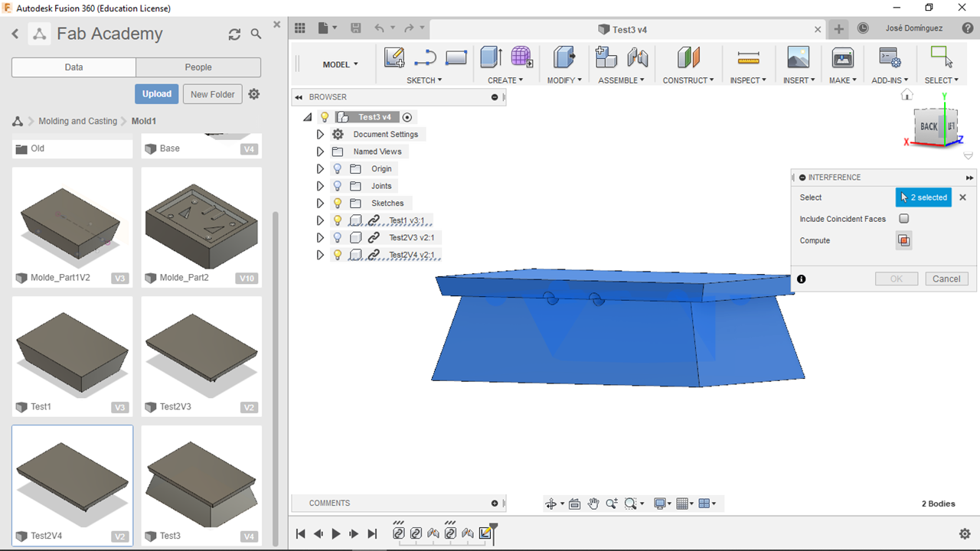Open the INSPECT menu

748,80
